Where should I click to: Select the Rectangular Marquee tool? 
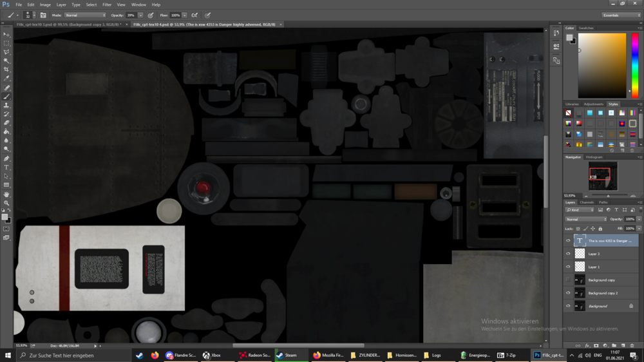pos(6,43)
